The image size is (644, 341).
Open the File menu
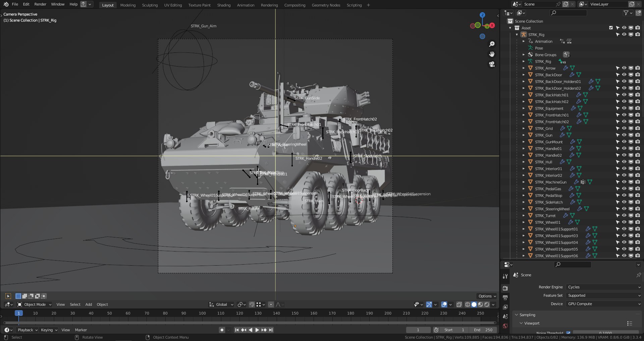click(15, 4)
